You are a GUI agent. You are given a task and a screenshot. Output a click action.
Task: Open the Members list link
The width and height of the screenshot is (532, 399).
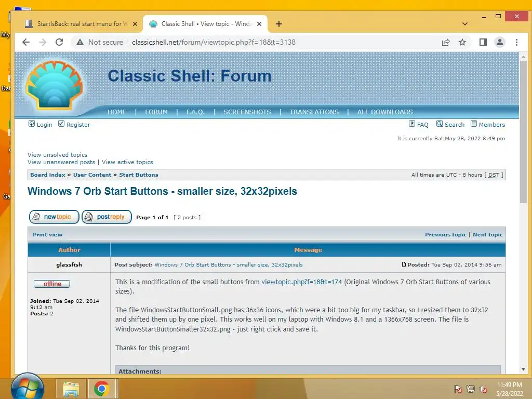491,125
